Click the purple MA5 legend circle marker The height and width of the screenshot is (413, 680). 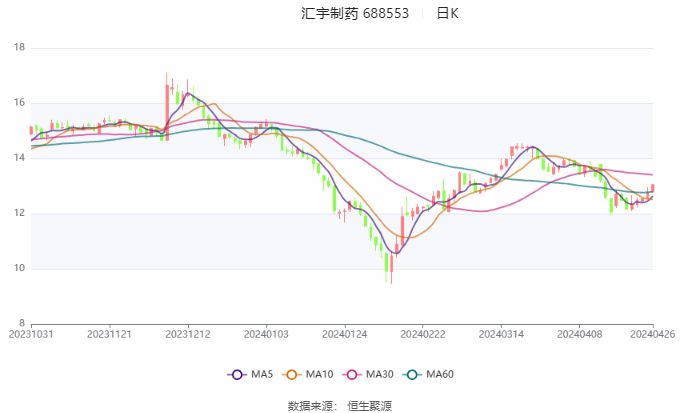(x=237, y=374)
